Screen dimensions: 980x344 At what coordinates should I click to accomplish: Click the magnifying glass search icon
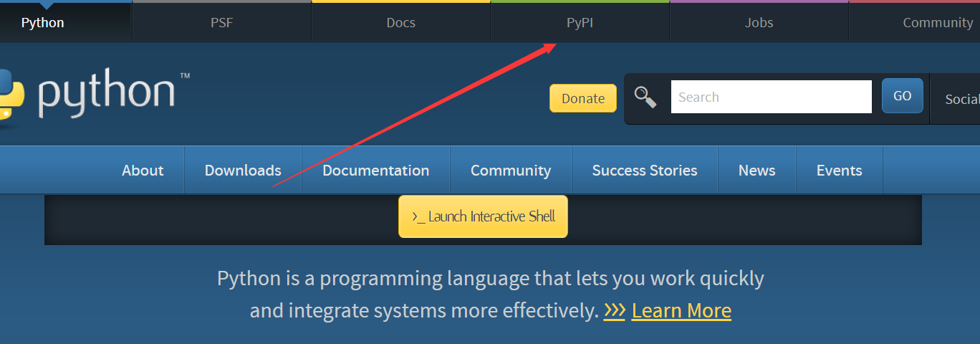[x=645, y=97]
